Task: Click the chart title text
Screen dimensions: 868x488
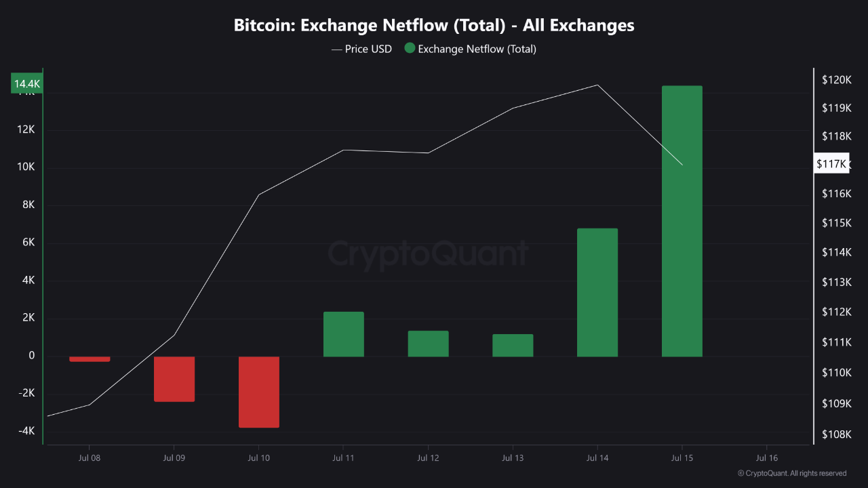Action: pyautogui.click(x=434, y=25)
